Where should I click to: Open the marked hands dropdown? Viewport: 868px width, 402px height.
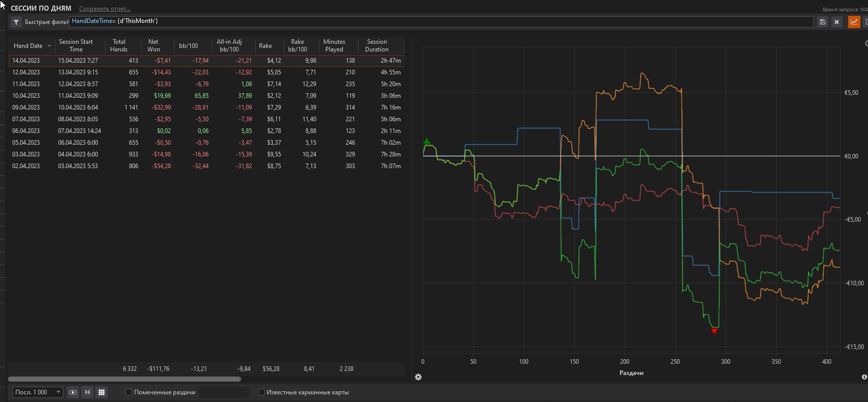[x=224, y=392]
